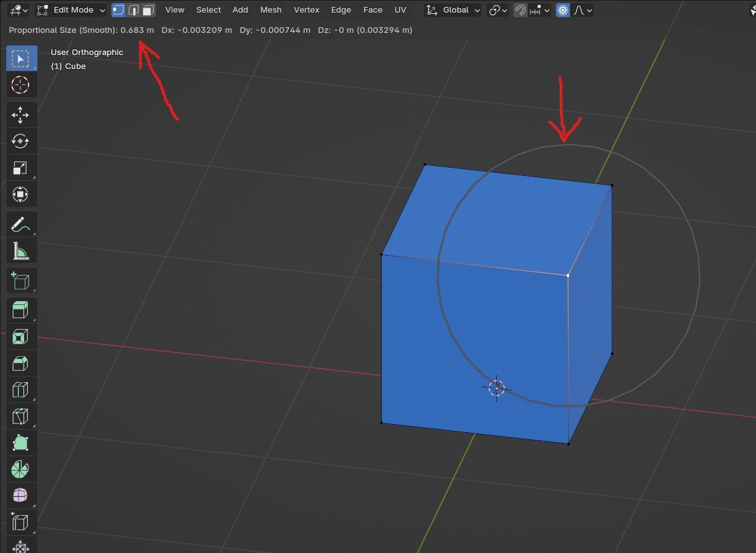
Task: Choose the Move tool
Action: 22,115
